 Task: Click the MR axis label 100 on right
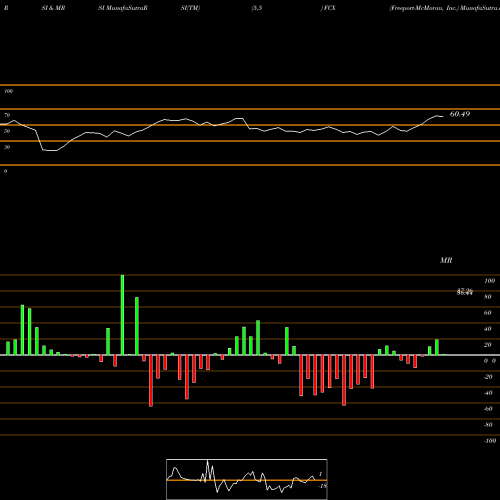tap(489, 281)
